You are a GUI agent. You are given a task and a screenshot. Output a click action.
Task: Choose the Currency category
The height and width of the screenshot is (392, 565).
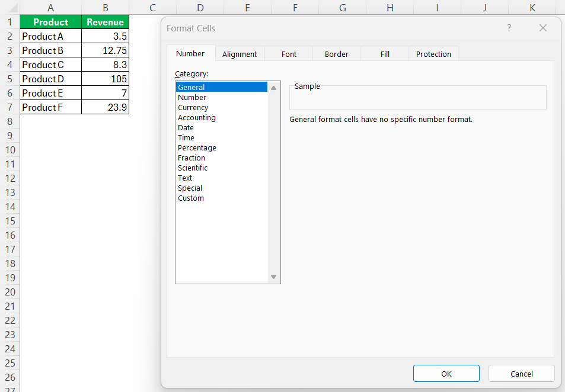coord(222,107)
